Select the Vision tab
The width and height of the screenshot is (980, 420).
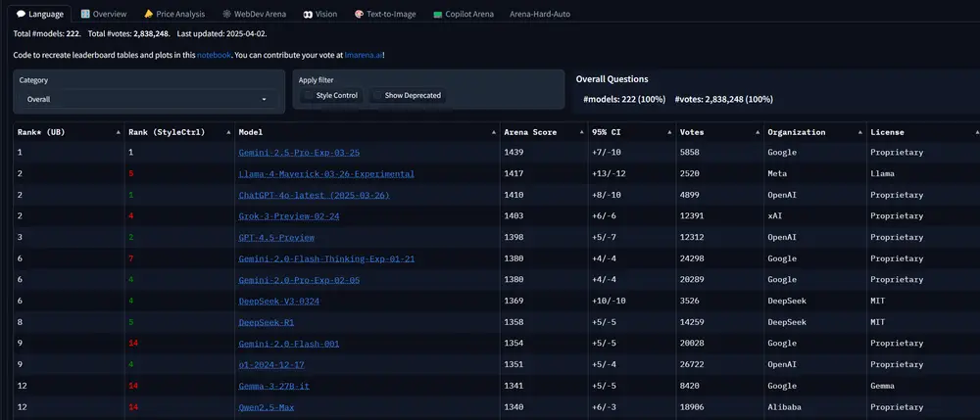click(x=319, y=14)
